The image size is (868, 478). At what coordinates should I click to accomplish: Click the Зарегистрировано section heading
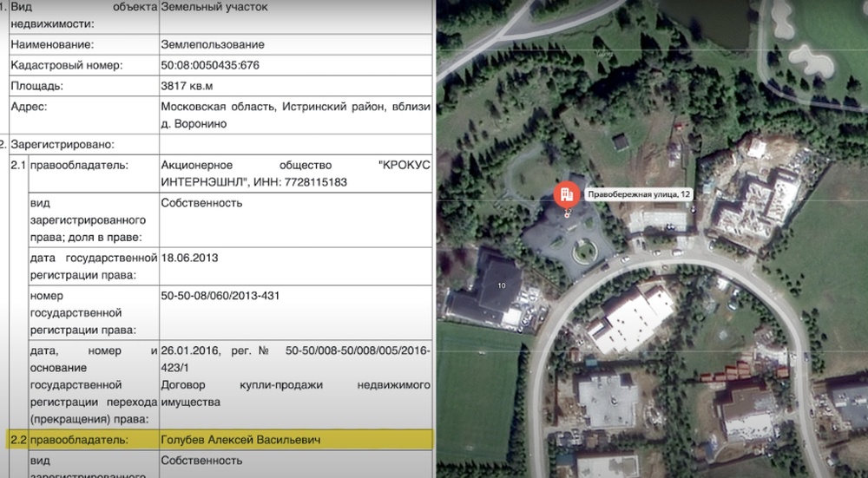point(62,144)
